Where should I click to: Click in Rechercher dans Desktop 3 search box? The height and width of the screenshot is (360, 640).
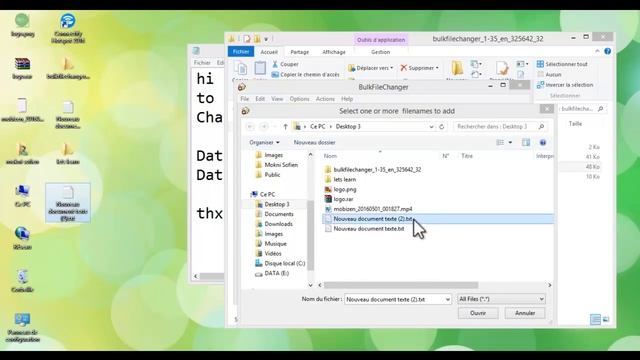(500, 127)
